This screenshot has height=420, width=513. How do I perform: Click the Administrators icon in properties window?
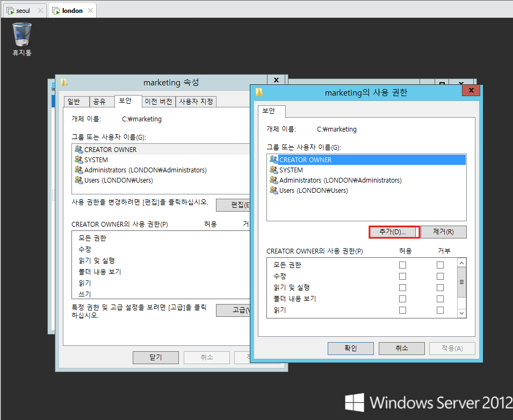tap(78, 170)
